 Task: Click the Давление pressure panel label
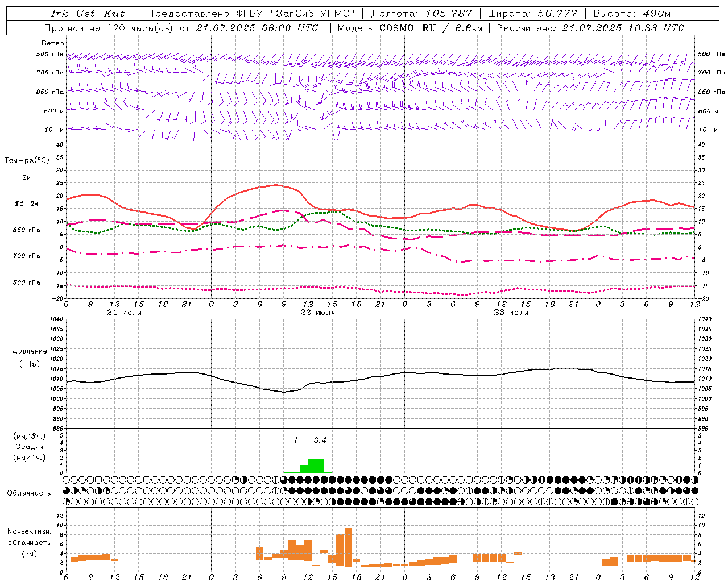30,351
